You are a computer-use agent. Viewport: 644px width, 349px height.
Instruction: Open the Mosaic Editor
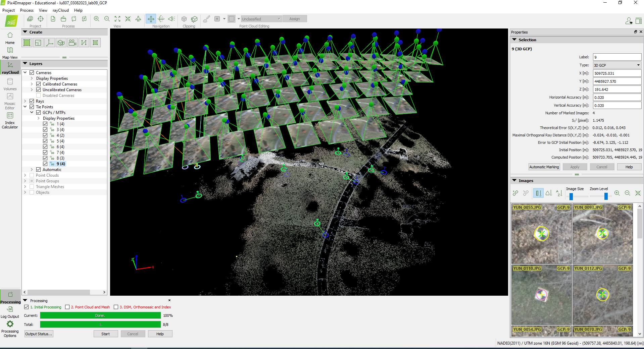click(x=10, y=101)
